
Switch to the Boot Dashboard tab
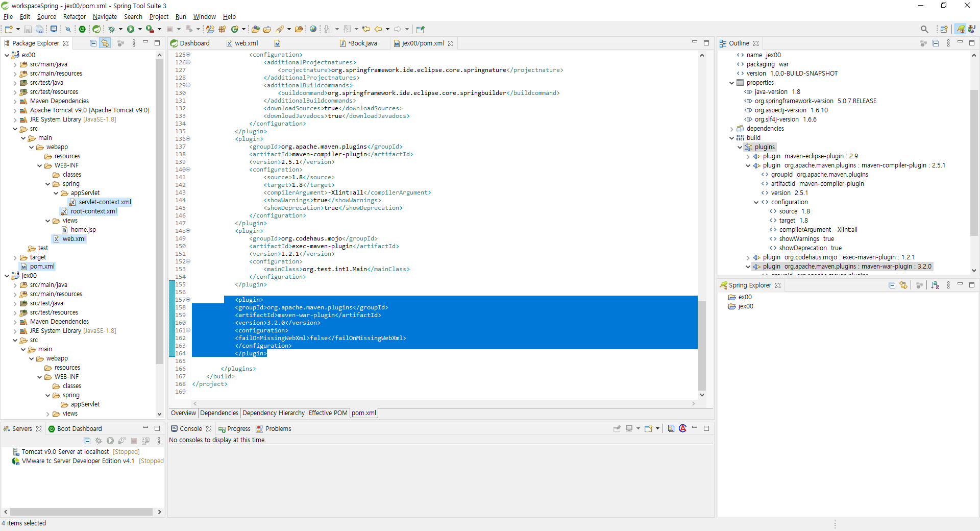(75, 429)
